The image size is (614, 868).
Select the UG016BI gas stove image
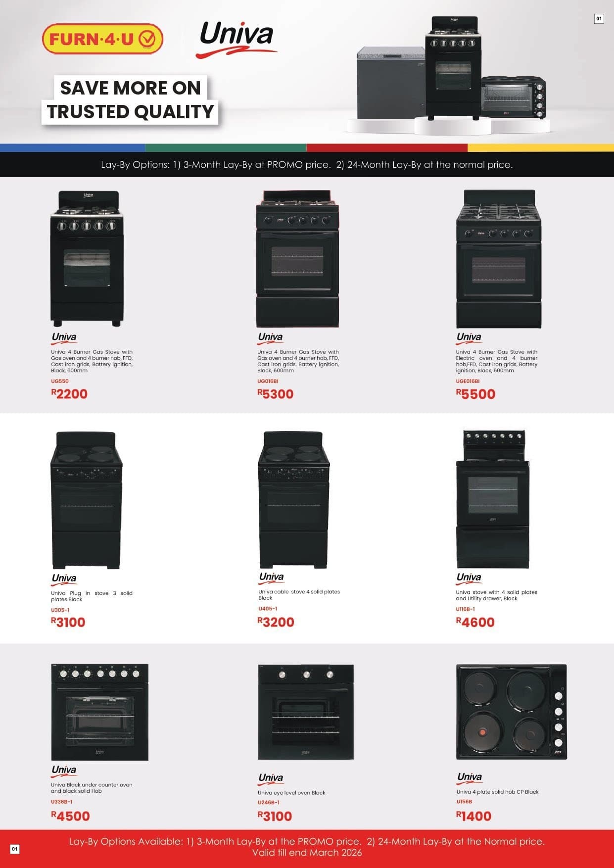pos(297,258)
